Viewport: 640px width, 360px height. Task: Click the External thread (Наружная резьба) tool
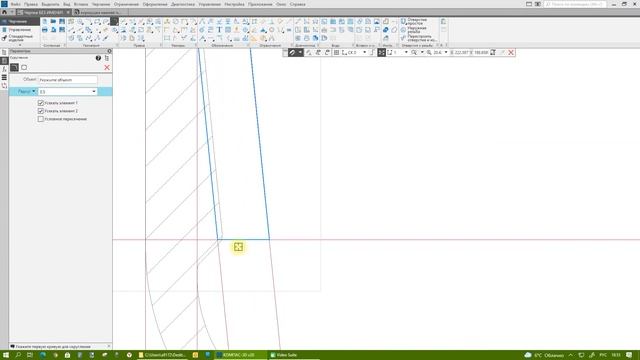(414, 30)
